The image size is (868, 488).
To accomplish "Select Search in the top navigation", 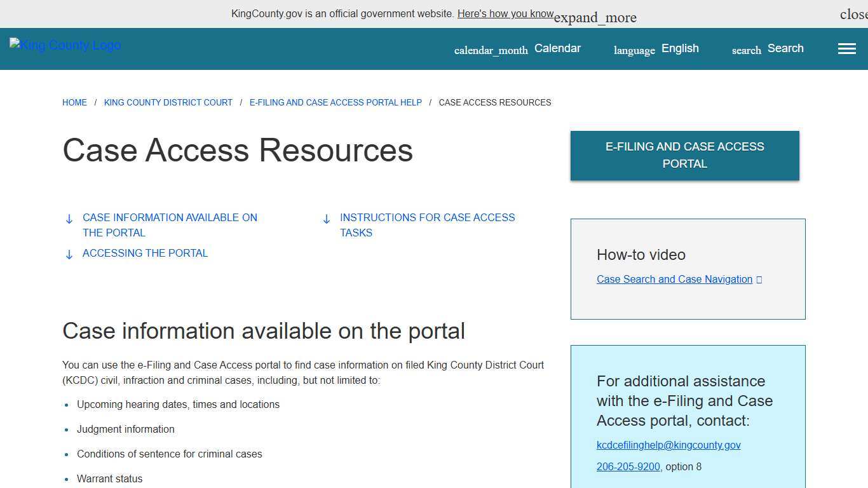I will [785, 48].
